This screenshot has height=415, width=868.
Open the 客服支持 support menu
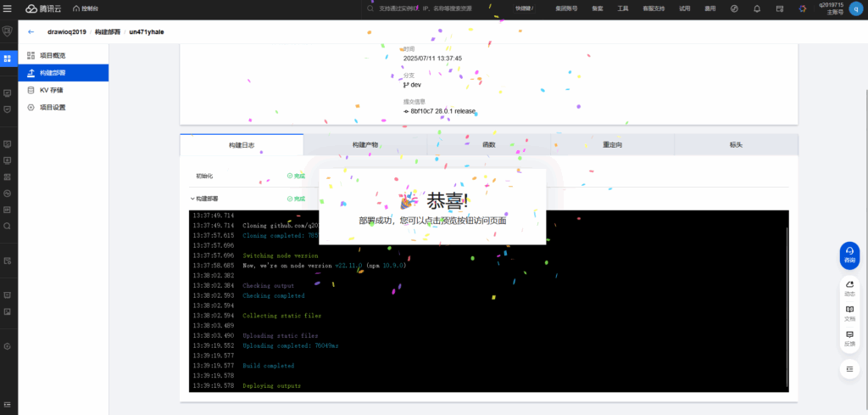[654, 8]
